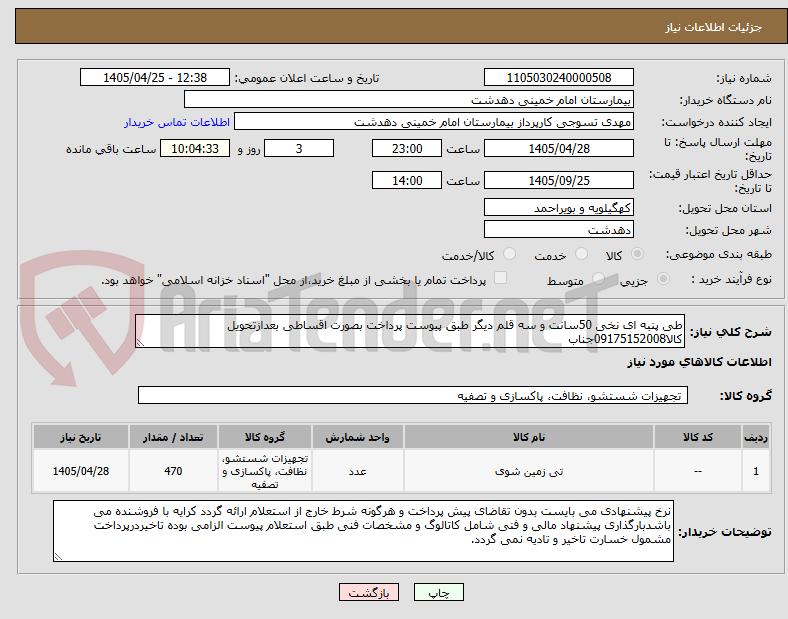Click the delivery province کهگیلویه و بویراحمد field

[558, 208]
